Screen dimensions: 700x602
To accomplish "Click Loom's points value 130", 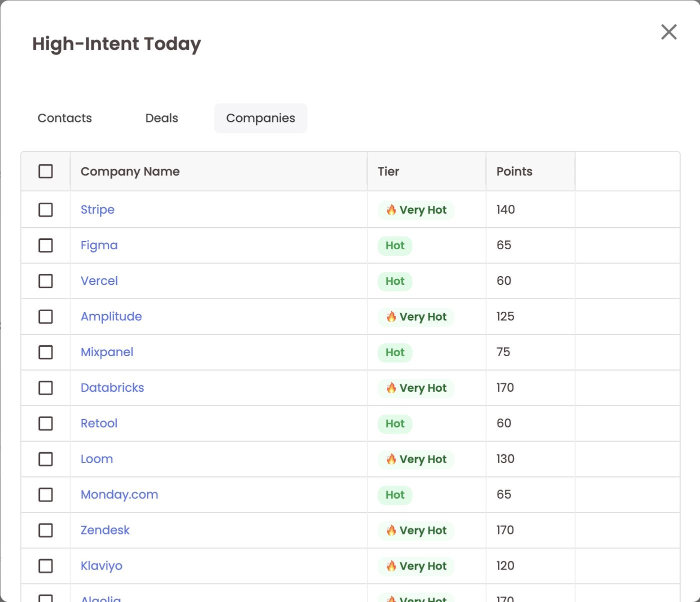I will pos(505,459).
